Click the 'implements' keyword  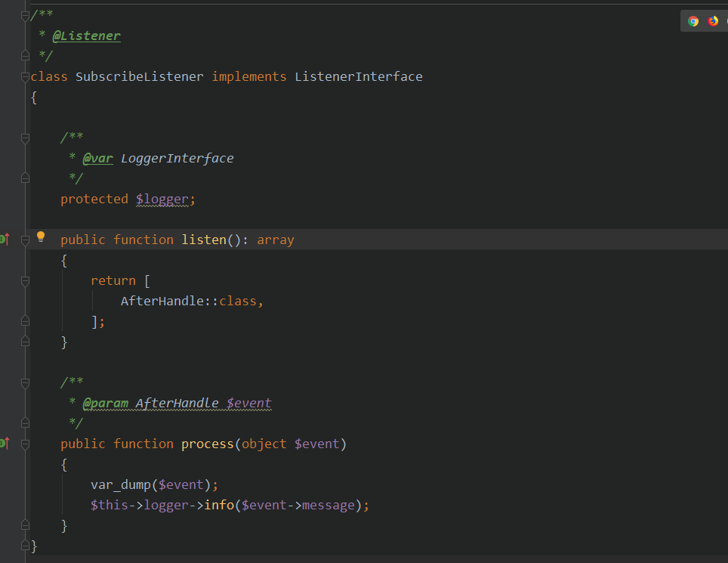(249, 76)
